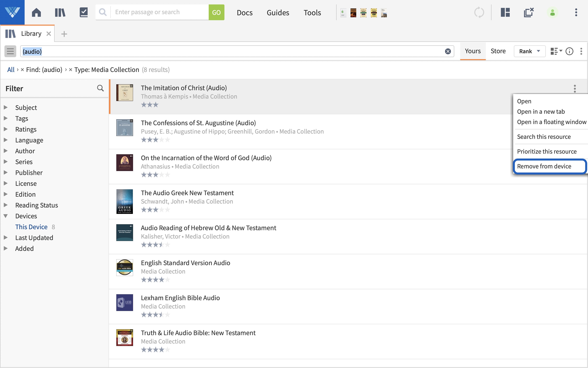This screenshot has height=368, width=588.
Task: Open the Tools menu
Action: point(312,13)
